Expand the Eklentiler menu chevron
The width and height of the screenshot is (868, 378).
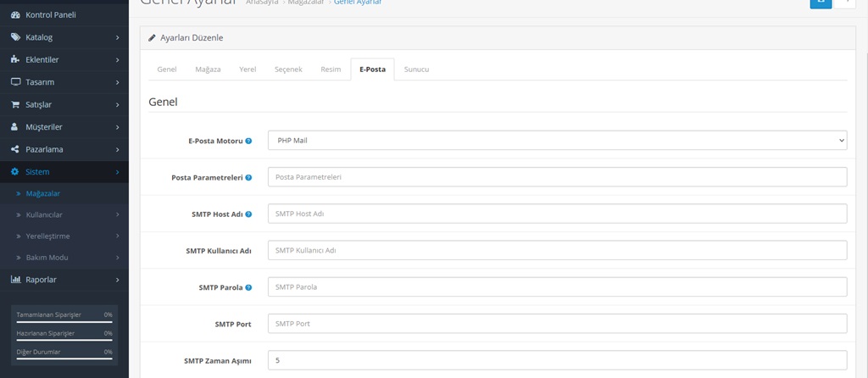[117, 60]
